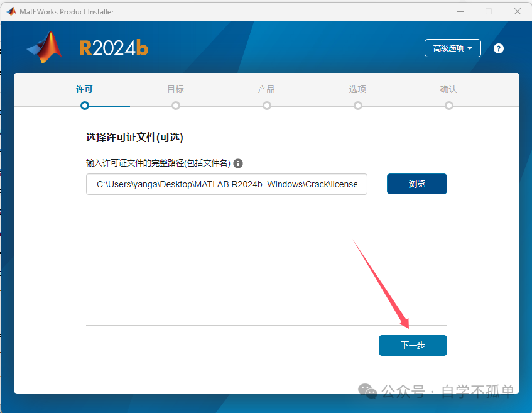Click the info icon beside license path label

[x=238, y=163]
